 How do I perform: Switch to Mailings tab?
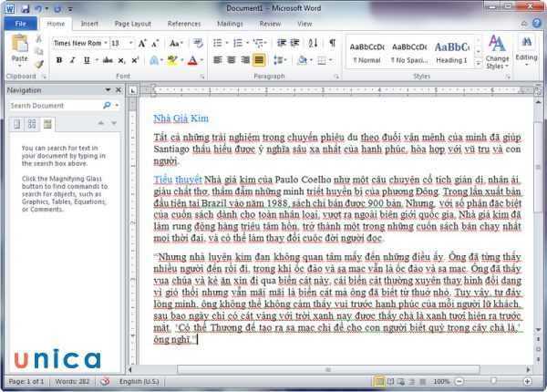point(230,24)
